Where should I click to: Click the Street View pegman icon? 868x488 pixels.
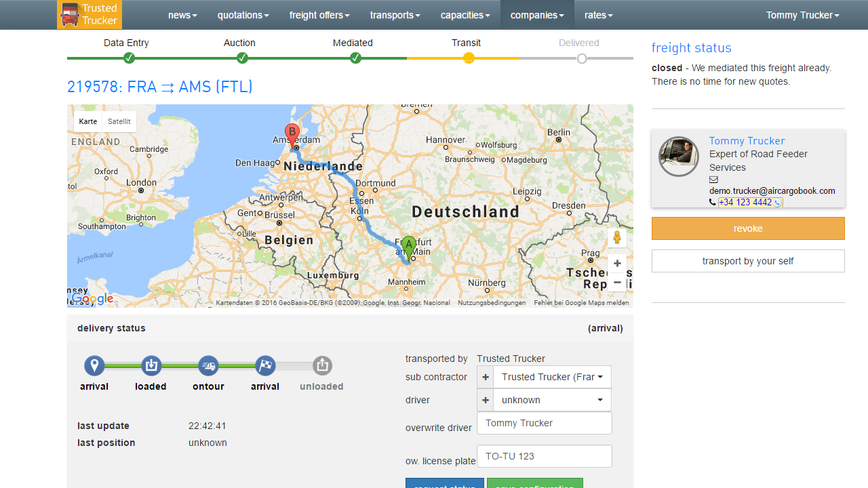616,237
